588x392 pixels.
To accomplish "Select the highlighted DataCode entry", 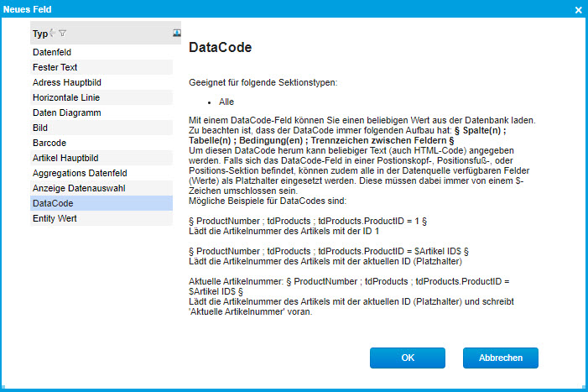I will 53,203.
